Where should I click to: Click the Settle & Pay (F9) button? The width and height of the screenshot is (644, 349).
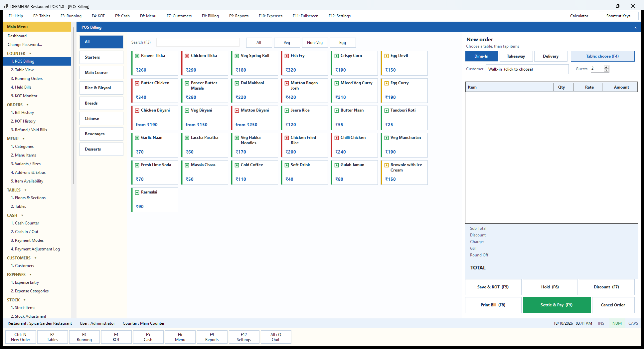[557, 305]
